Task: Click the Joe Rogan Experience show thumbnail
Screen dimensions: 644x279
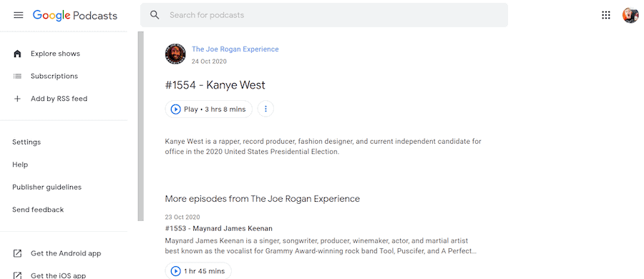Action: 175,54
